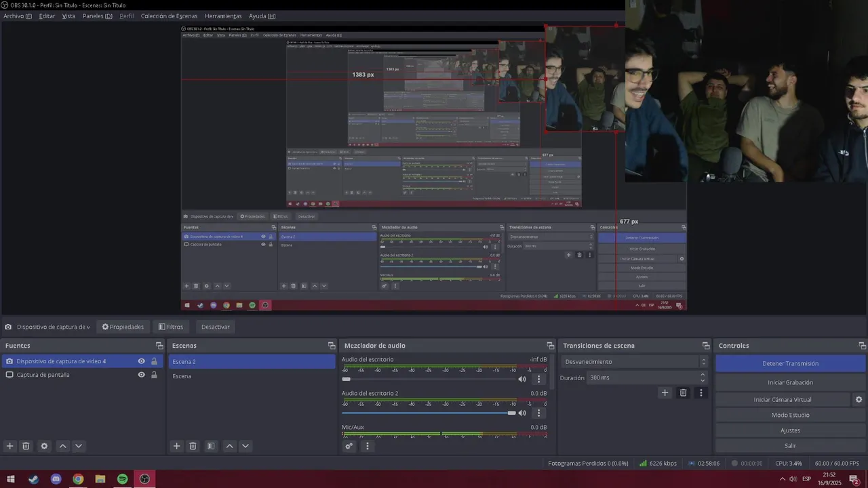Open the Vista menu
868x488 pixels.
pyautogui.click(x=68, y=16)
